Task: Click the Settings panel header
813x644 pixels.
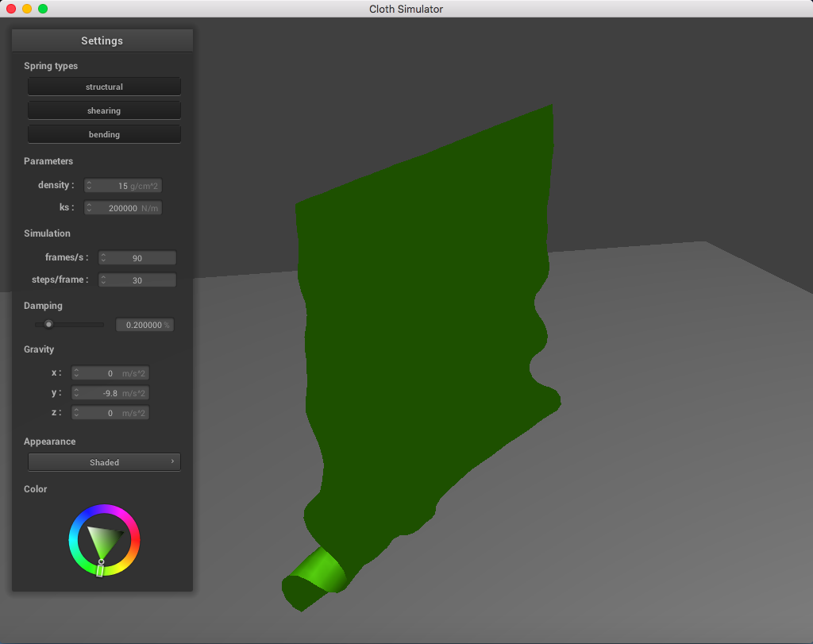Action: [x=102, y=40]
